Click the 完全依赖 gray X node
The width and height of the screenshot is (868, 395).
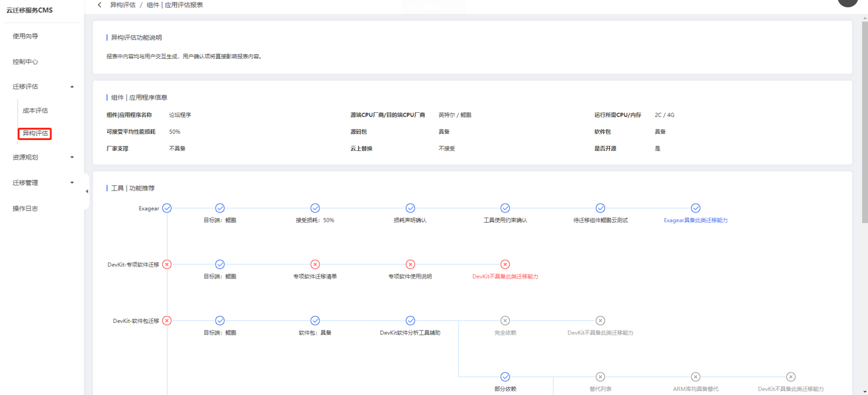[x=505, y=321]
